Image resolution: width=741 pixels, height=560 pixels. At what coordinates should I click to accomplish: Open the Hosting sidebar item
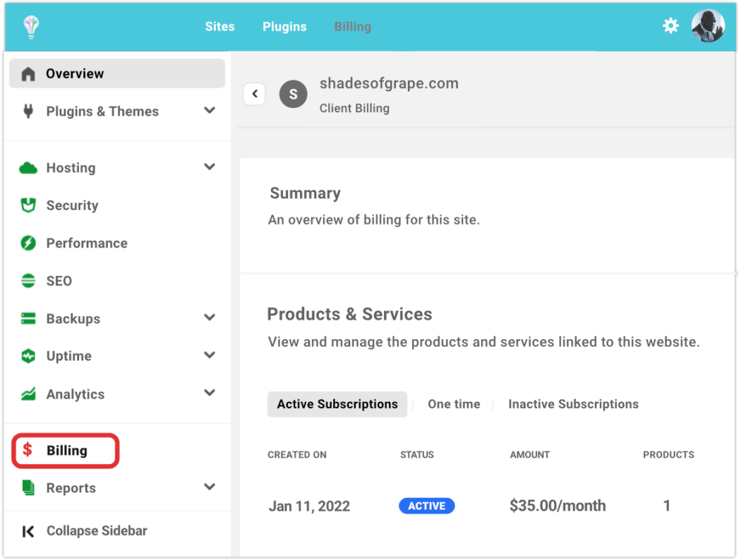[71, 168]
